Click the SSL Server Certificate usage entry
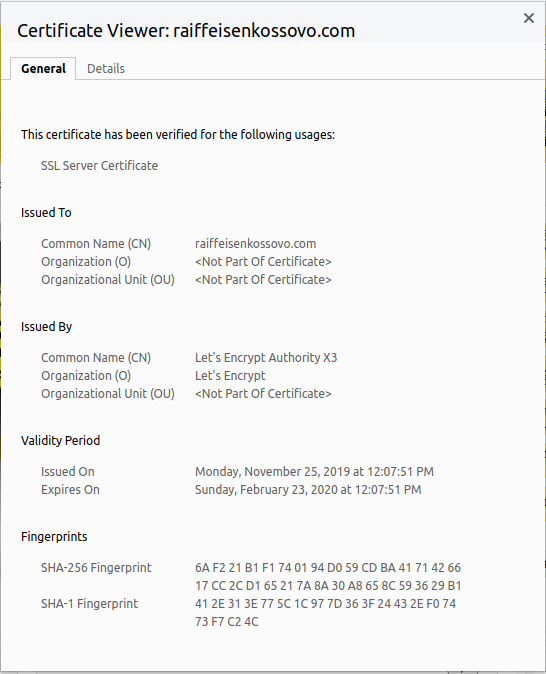The width and height of the screenshot is (546, 674). tap(99, 166)
